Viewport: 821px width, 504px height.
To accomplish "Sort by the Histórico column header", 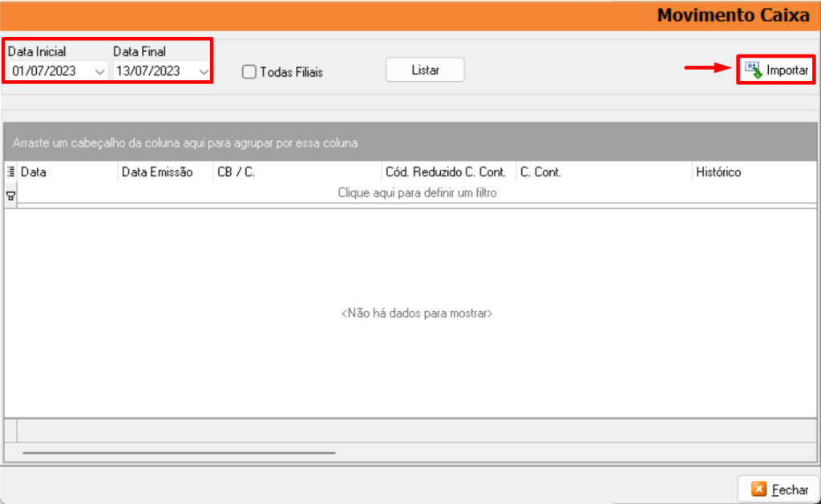I will pos(754,172).
